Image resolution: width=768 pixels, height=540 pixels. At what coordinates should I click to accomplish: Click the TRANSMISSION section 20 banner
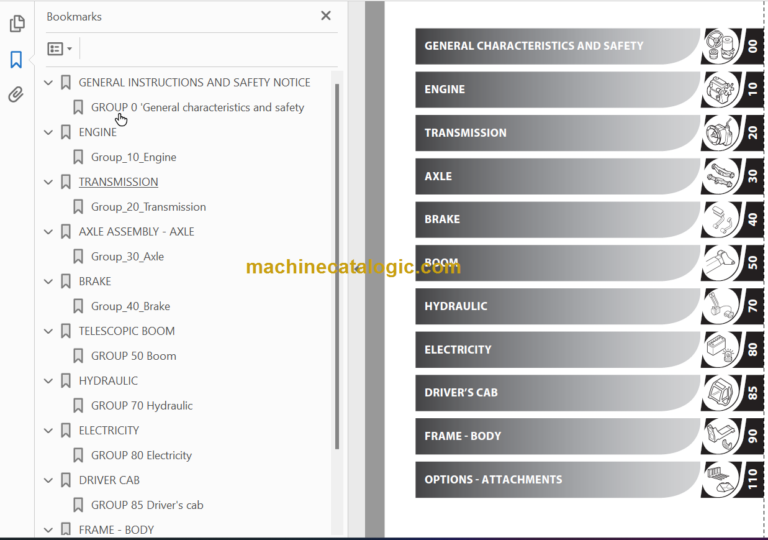(589, 133)
